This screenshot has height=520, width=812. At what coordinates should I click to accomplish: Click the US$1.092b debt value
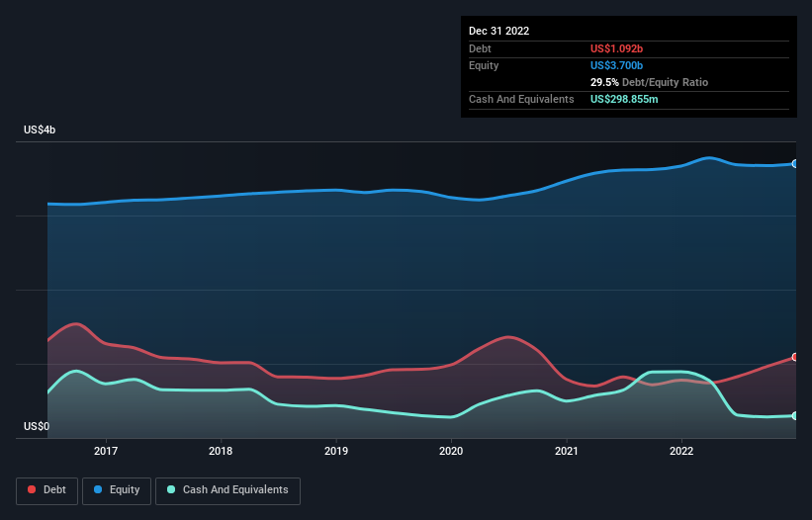pos(616,48)
